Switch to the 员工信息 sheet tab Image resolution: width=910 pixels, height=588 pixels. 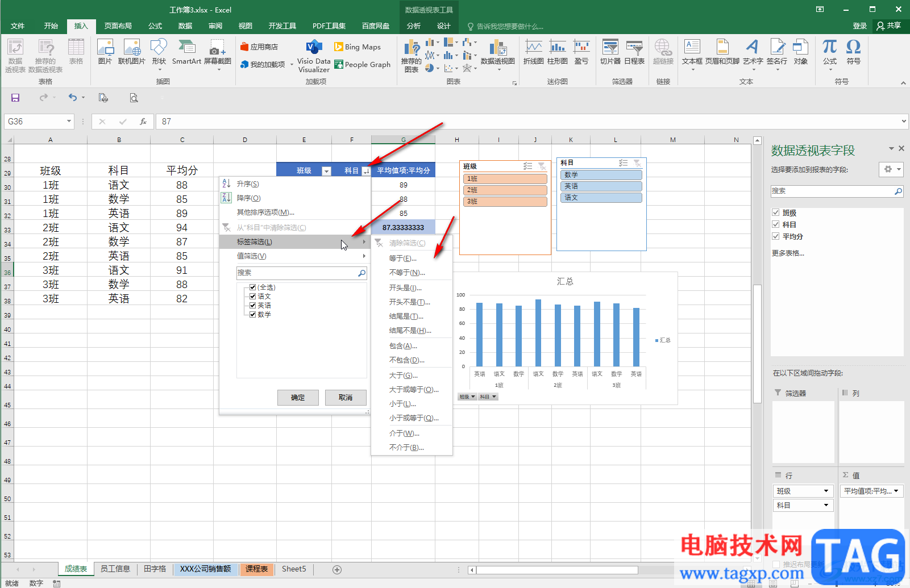point(115,569)
